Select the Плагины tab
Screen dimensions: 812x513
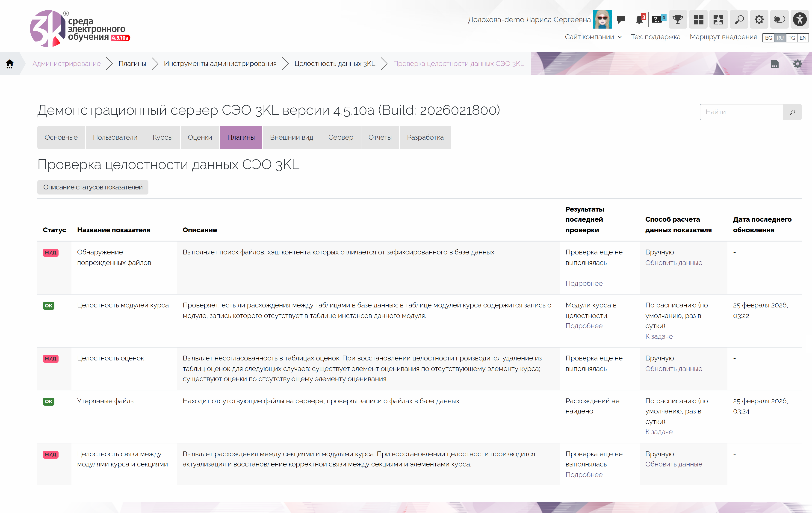pos(241,137)
